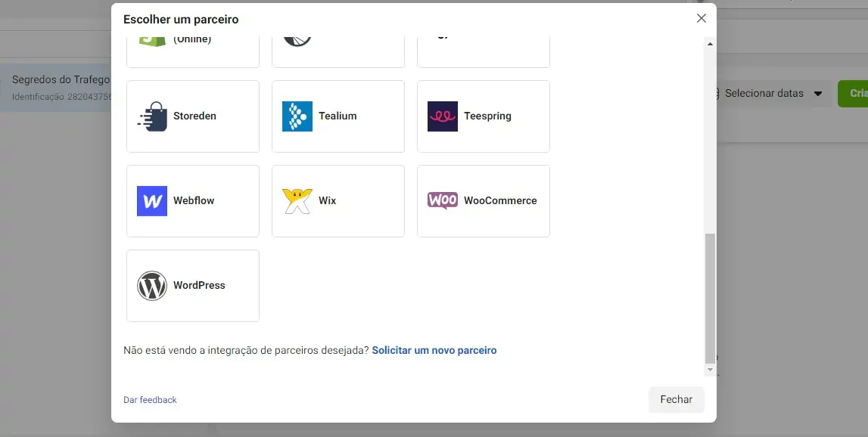Click the Webflow W logo icon
Image resolution: width=868 pixels, height=437 pixels.
pyautogui.click(x=152, y=201)
